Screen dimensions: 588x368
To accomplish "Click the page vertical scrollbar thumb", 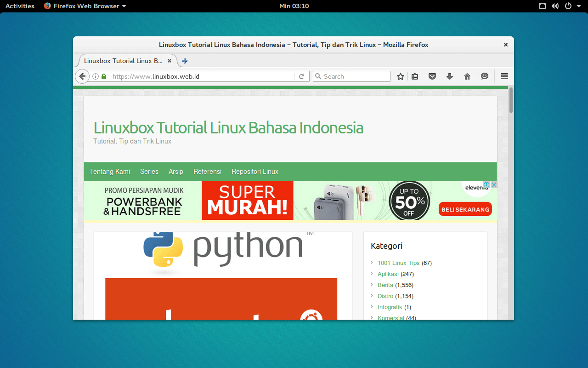I will tap(511, 100).
